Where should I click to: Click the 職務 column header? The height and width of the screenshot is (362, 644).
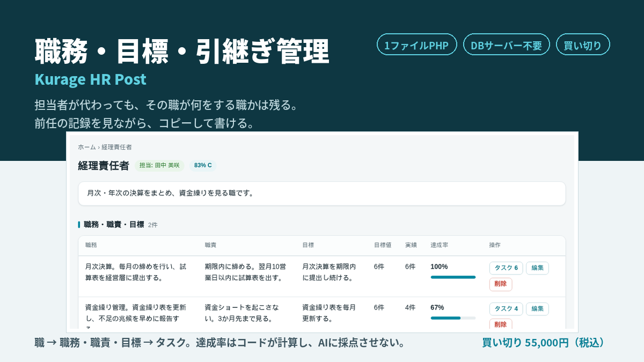[x=91, y=245]
